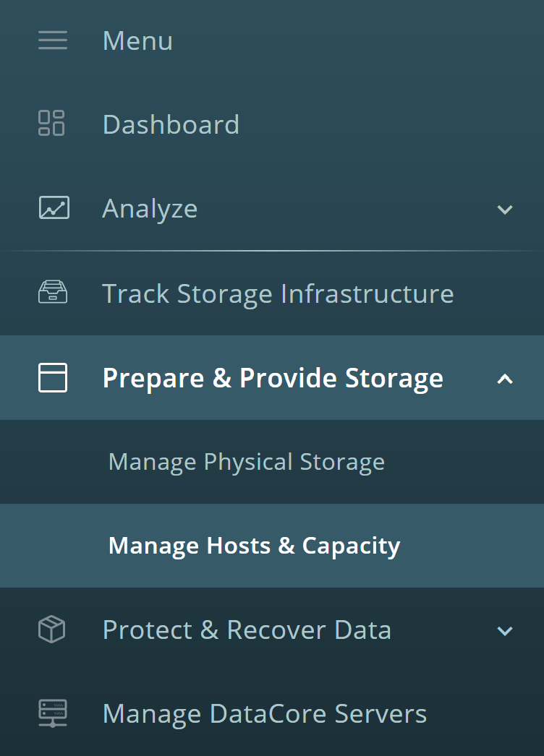Click the highlighted Manage Hosts & Capacity item

(255, 546)
